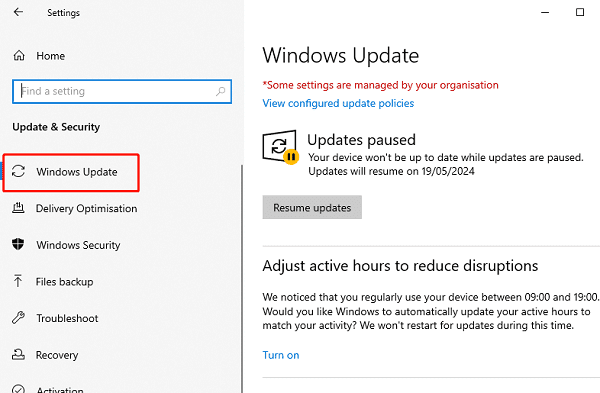The image size is (600, 393).
Task: Open Home via the house icon
Action: click(x=19, y=56)
